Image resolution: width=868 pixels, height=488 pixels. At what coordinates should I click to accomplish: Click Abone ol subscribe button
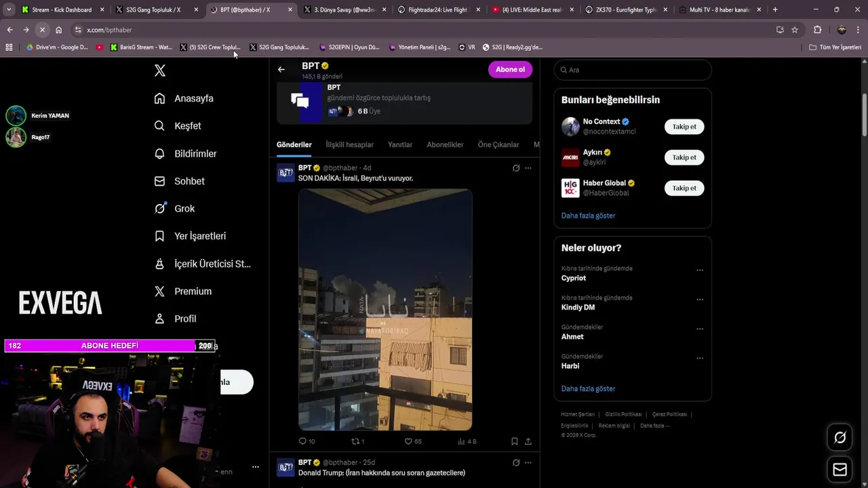pos(510,69)
